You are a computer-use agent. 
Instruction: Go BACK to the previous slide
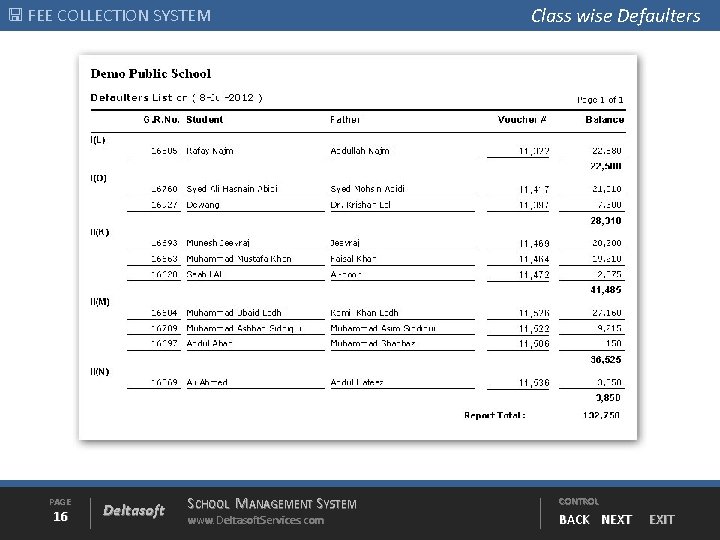coord(574,519)
